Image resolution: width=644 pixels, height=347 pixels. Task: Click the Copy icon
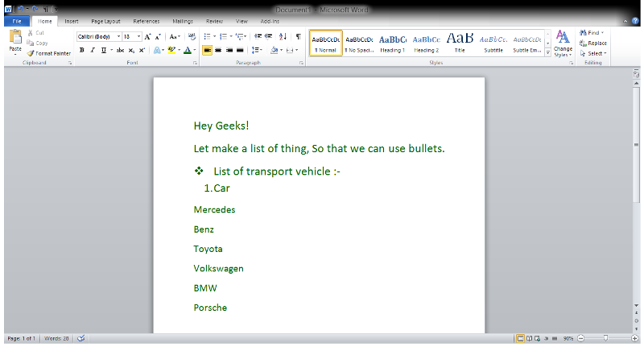31,43
